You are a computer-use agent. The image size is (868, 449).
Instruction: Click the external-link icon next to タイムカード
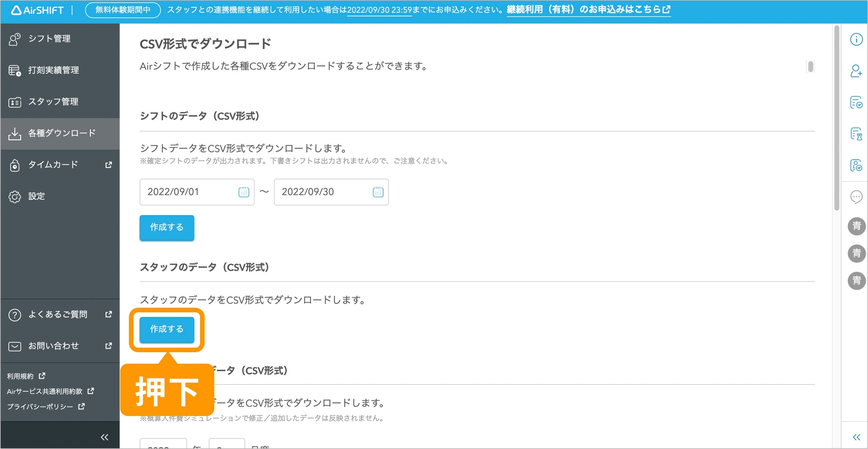tap(108, 165)
